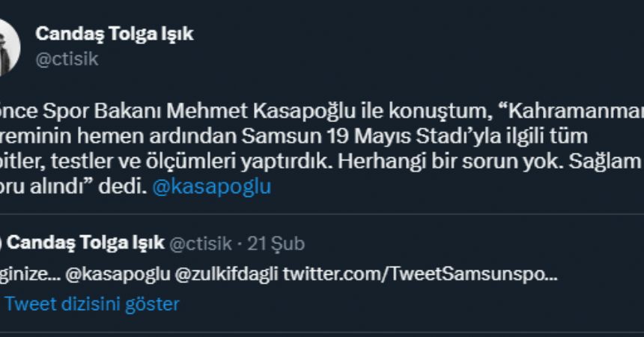Click the @ctisik handle under the top author name
Screen dimensions: 644x337
(66, 59)
